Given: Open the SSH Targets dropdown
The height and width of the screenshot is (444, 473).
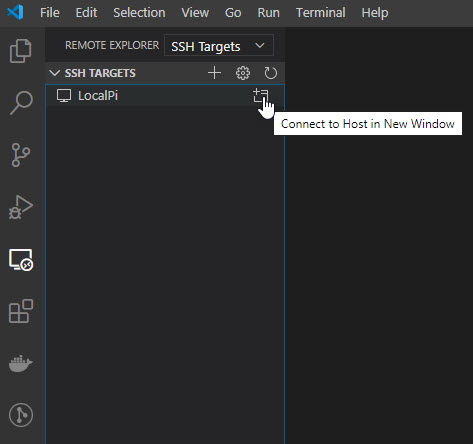Looking at the screenshot, I should coord(219,46).
